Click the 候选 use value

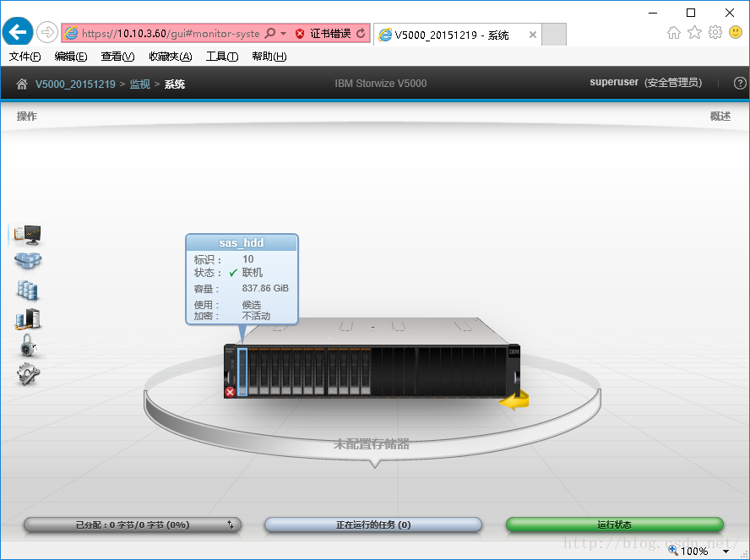tap(252, 305)
